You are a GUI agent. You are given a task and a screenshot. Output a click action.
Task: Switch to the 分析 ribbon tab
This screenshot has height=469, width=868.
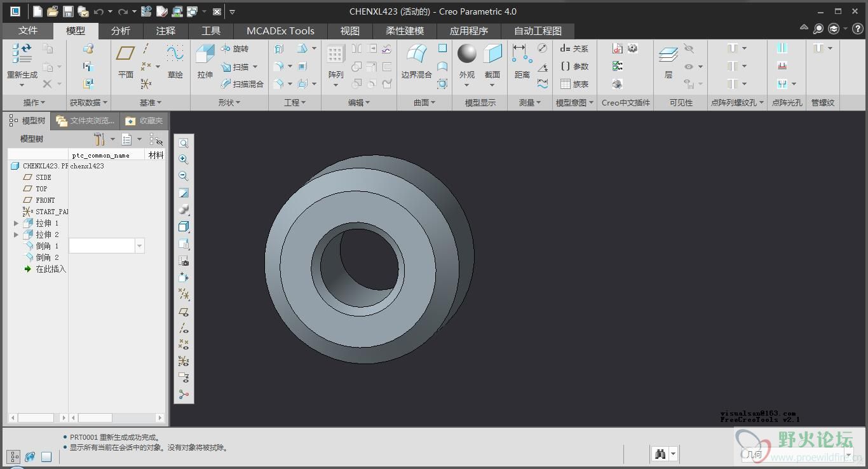[x=120, y=31]
